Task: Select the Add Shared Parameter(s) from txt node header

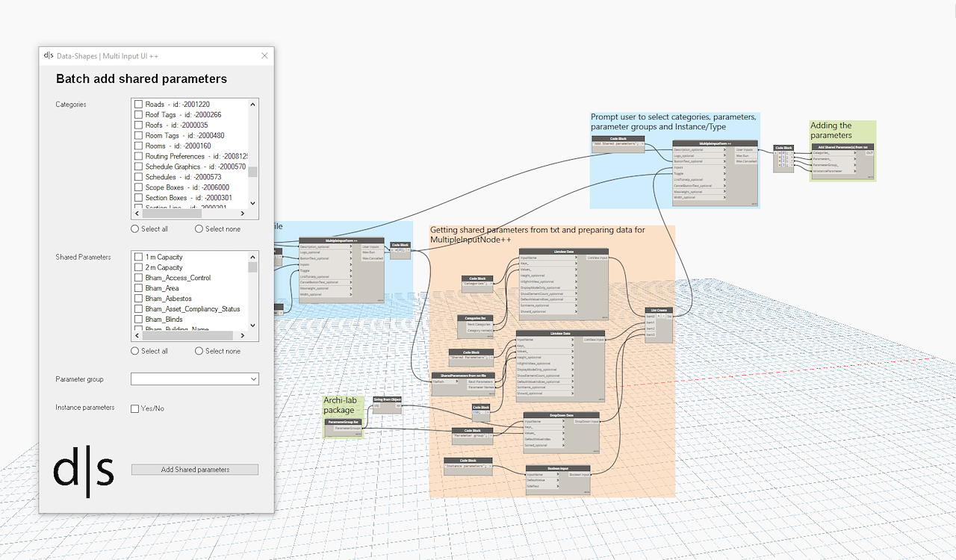Action: coord(842,147)
